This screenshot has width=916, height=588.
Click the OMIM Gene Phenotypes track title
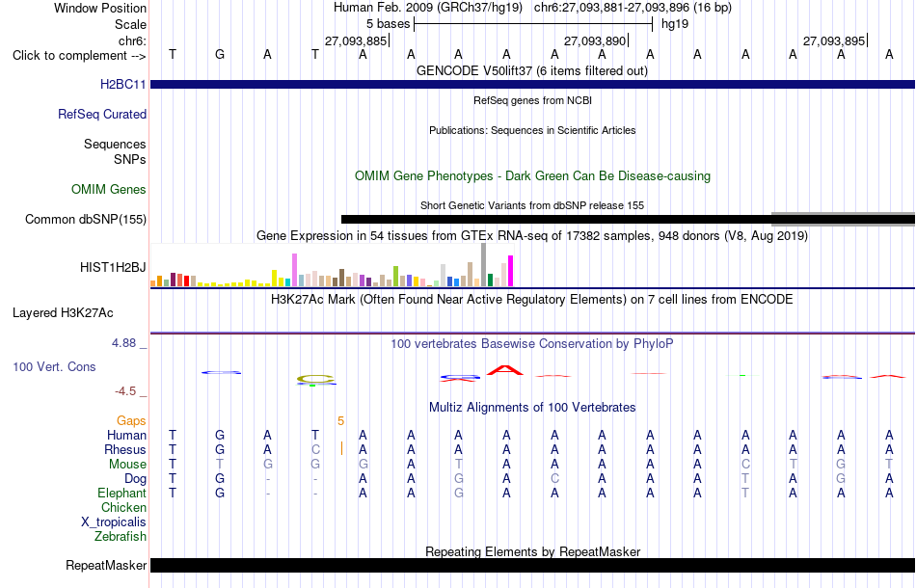coord(532,175)
